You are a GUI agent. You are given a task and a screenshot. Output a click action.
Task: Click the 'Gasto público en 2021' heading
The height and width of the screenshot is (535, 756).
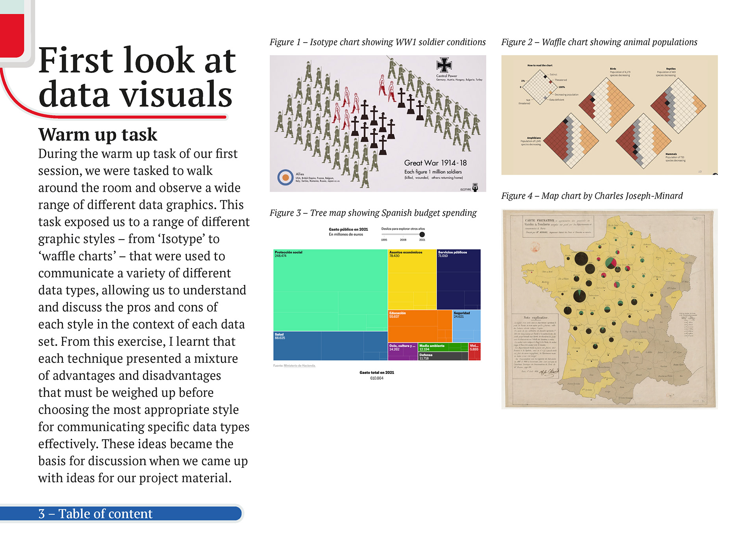pyautogui.click(x=348, y=229)
